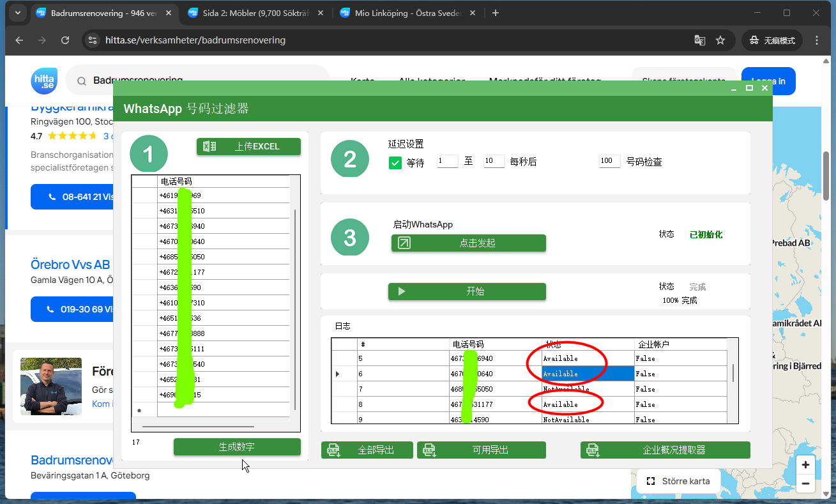The width and height of the screenshot is (836, 504).
Task: Edit the 号码检查 count field showing 100
Action: pos(609,162)
